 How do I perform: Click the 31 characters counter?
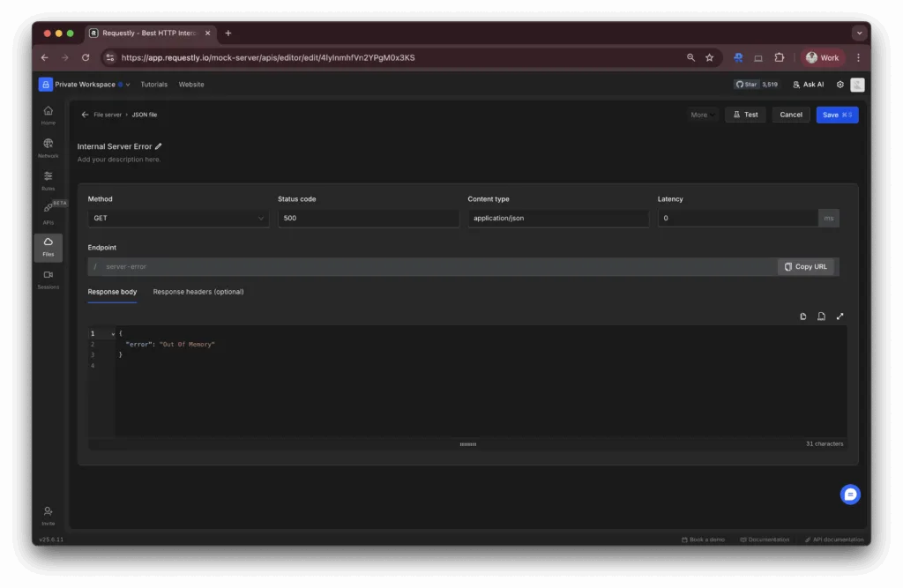pos(825,444)
